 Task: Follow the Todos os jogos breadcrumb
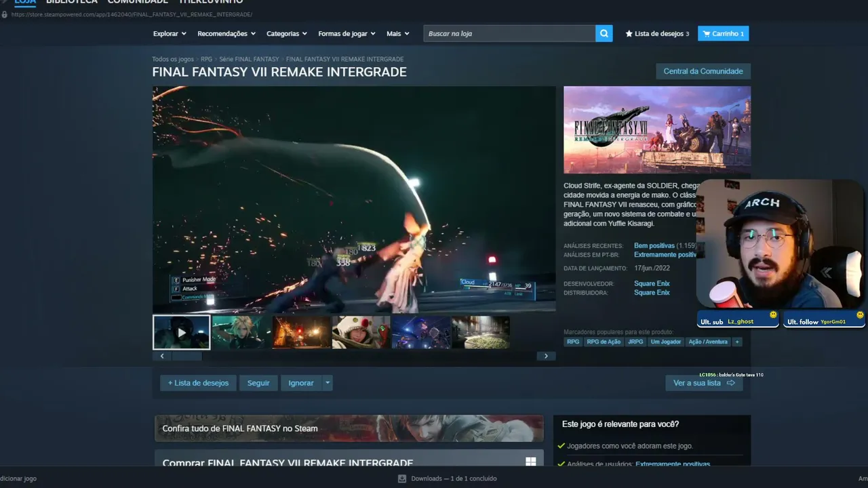click(173, 60)
